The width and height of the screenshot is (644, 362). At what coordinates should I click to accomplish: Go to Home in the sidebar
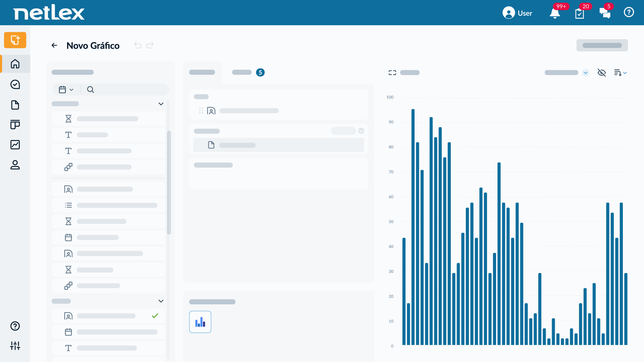tap(15, 64)
